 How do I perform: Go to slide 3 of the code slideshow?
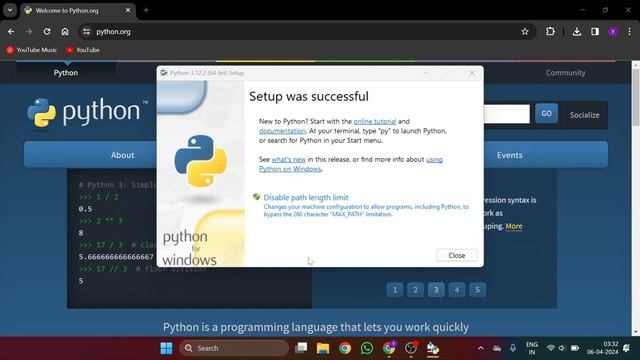coord(436,290)
